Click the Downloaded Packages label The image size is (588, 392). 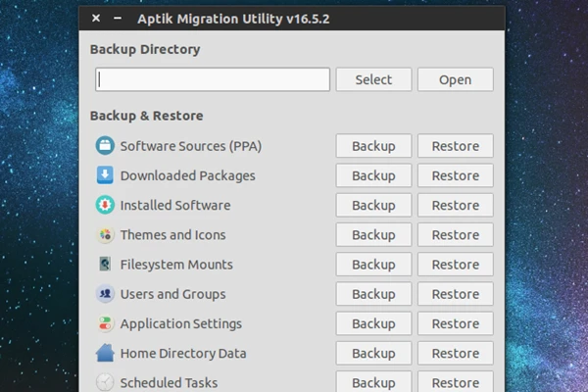[187, 175]
